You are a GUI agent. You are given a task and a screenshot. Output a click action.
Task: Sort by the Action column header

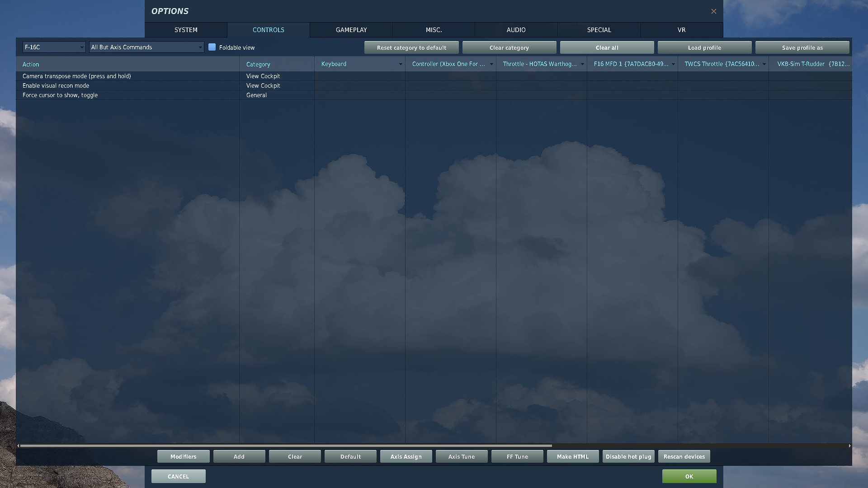(x=127, y=64)
